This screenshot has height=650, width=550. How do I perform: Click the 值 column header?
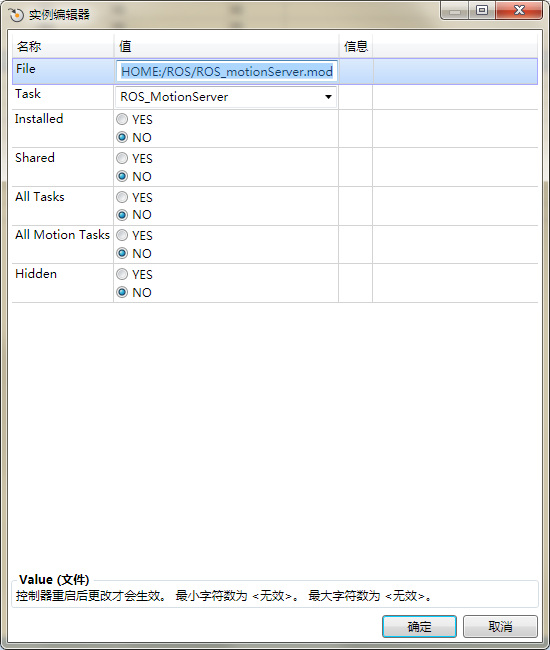226,46
